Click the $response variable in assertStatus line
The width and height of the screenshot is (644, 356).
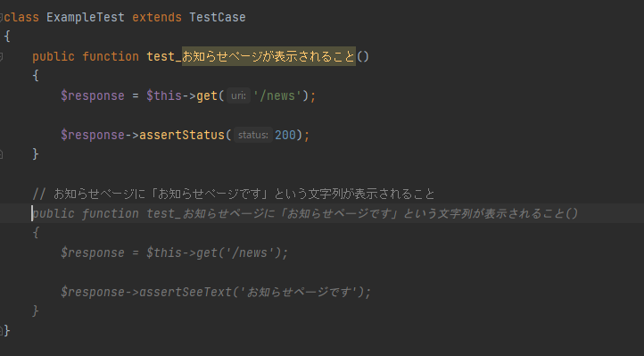coord(93,135)
